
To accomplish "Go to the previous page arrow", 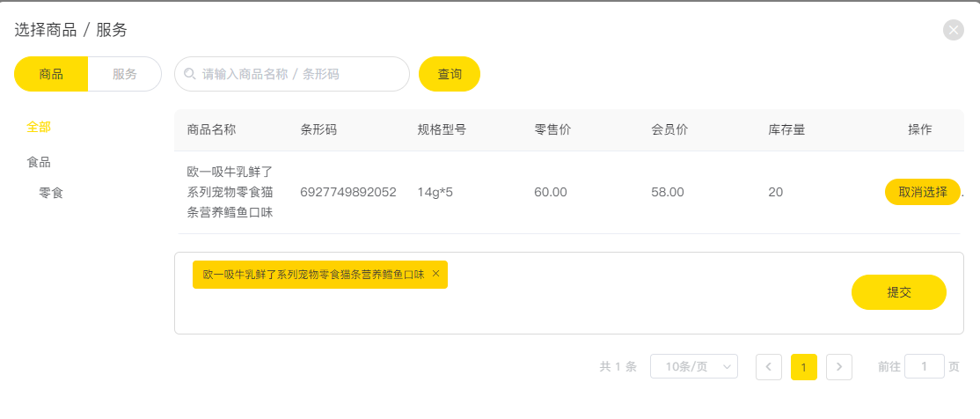I will click(769, 367).
